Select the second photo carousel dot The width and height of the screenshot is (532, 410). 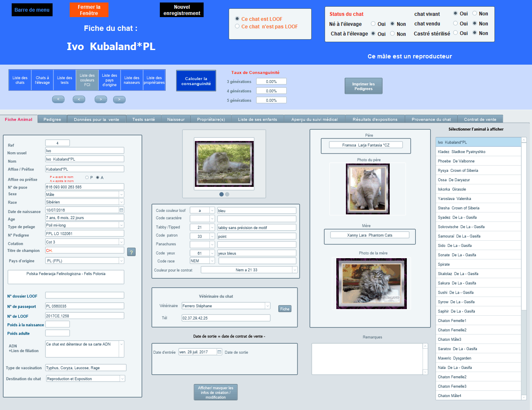(x=227, y=194)
